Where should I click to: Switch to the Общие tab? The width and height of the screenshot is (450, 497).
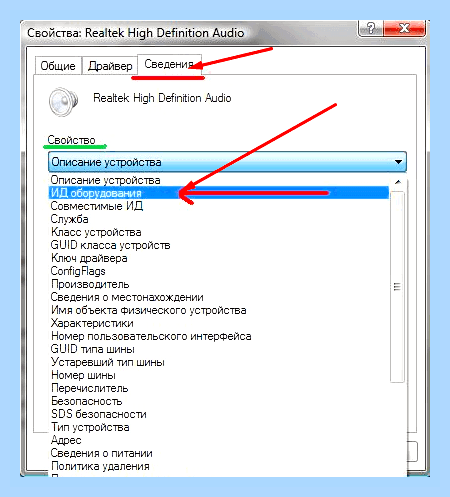pos(58,66)
